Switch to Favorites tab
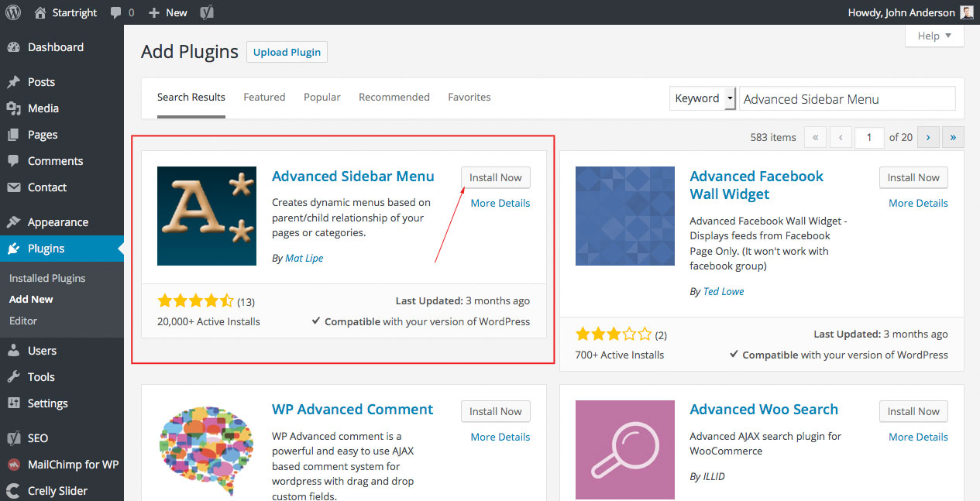980x501 pixels. coord(469,98)
